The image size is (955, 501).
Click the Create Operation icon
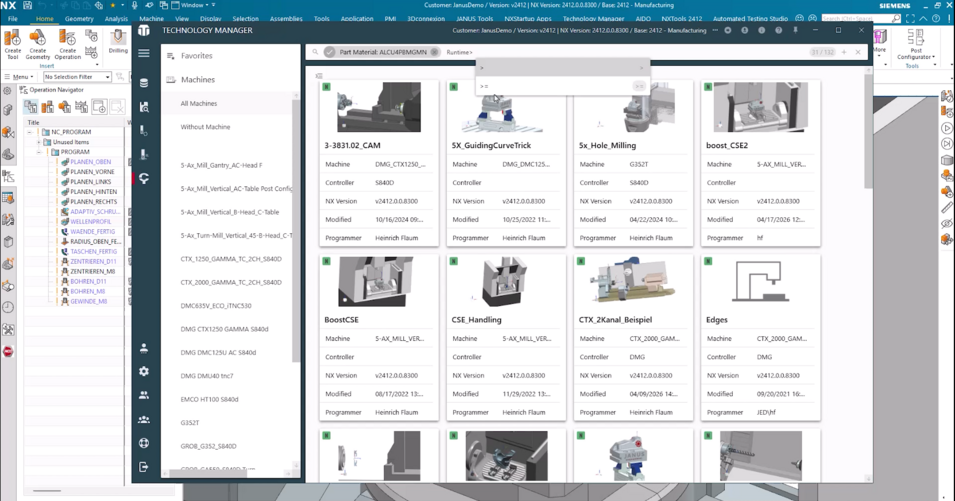[x=68, y=44]
